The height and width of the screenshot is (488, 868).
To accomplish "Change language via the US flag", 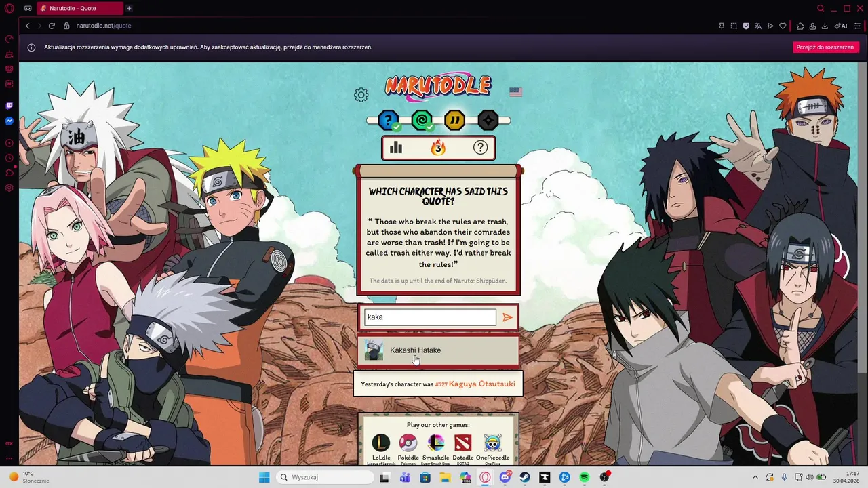I will click(x=515, y=91).
